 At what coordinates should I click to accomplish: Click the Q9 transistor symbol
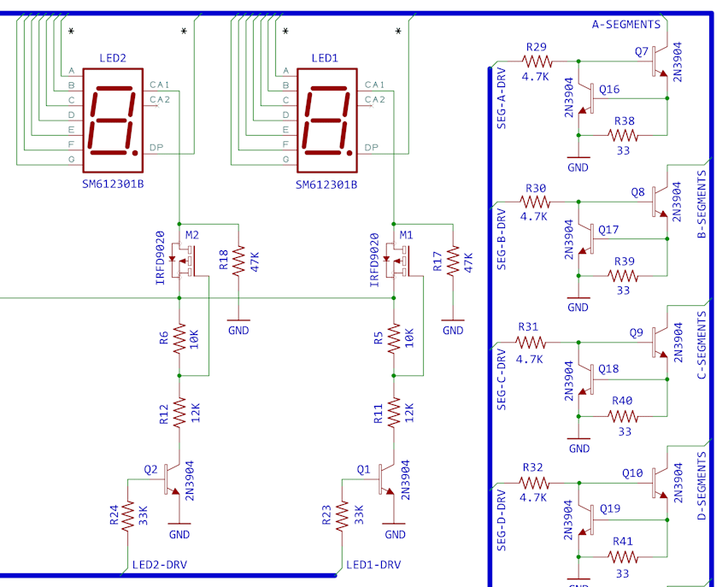point(660,343)
